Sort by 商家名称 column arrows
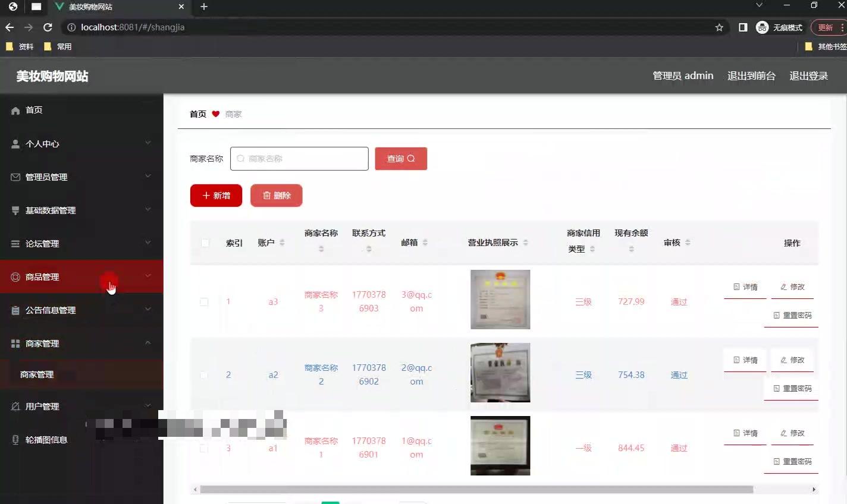Screen dimensions: 847x504 [x=321, y=249]
